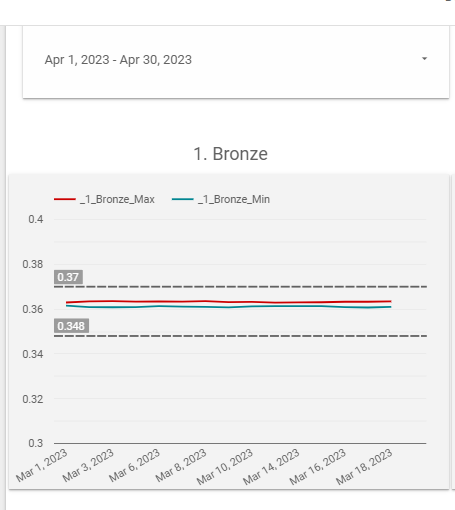Image resolution: width=455 pixels, height=510 pixels.
Task: Click the 0.37 reference line label
Action: click(x=68, y=277)
